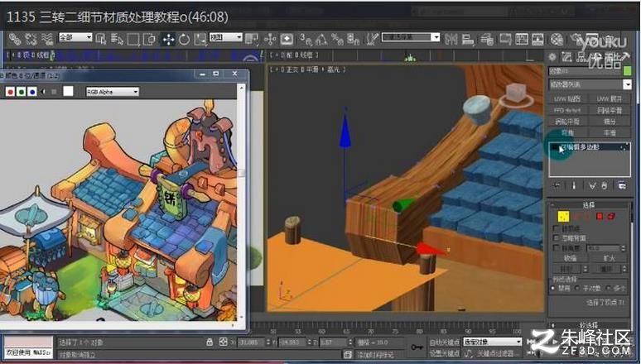Click the 网格平滑 modifier button
641x364 pixels.
click(610, 110)
